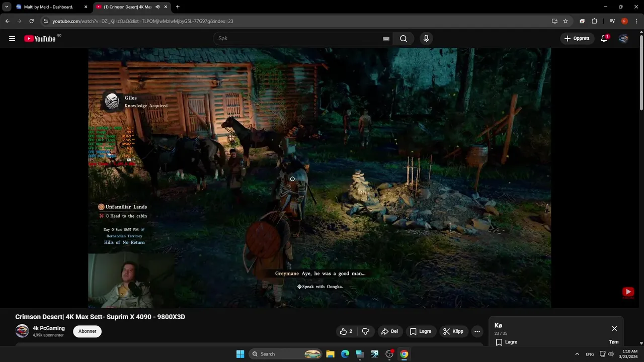Open the 4k PcGaming channel avatar

[x=22, y=331]
